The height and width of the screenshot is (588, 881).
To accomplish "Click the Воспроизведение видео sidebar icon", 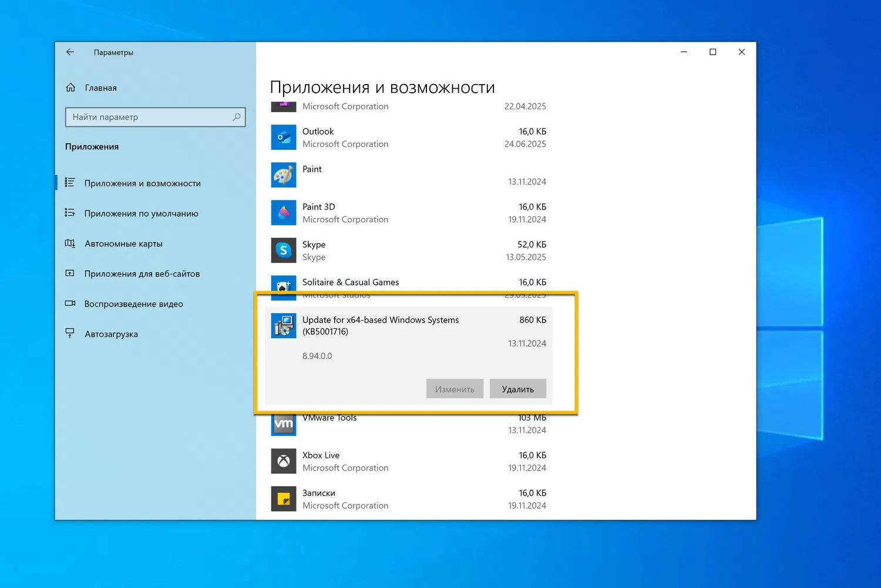I will coord(70,303).
